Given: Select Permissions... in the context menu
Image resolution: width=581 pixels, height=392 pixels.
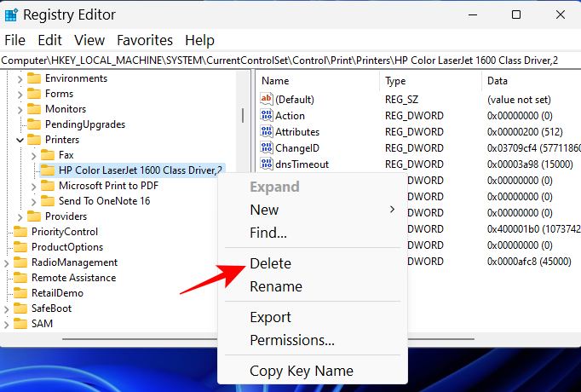Looking at the screenshot, I should 291,340.
